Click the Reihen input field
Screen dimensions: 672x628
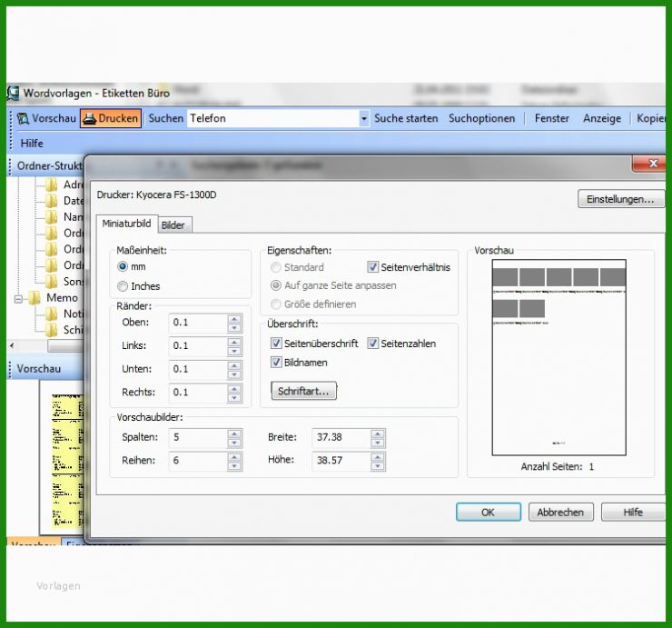pos(198,461)
